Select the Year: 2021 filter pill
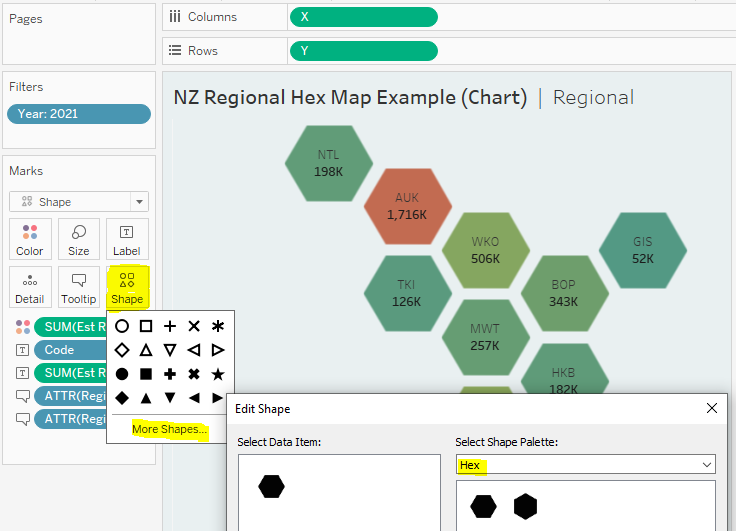 (x=79, y=114)
